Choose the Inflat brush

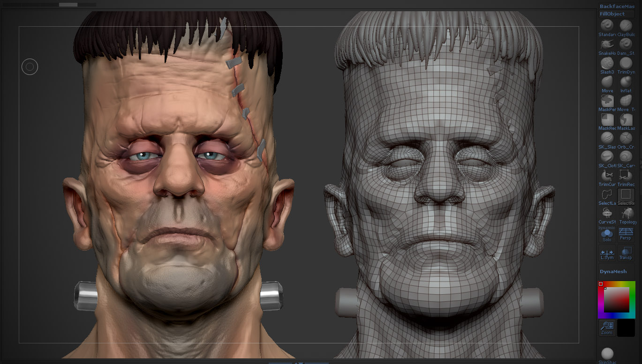[626, 84]
